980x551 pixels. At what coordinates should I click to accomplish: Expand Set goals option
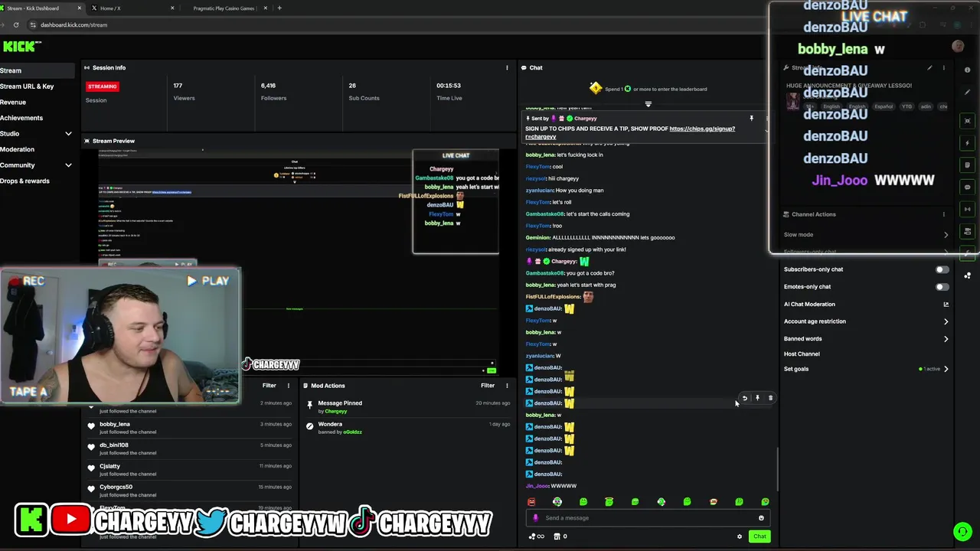click(x=946, y=369)
